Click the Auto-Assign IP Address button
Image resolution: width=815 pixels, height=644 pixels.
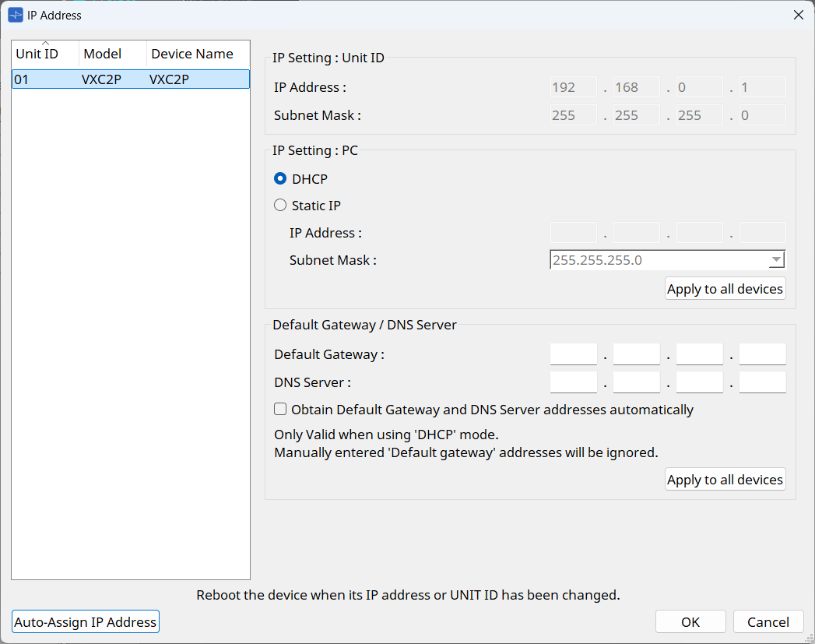tap(86, 621)
